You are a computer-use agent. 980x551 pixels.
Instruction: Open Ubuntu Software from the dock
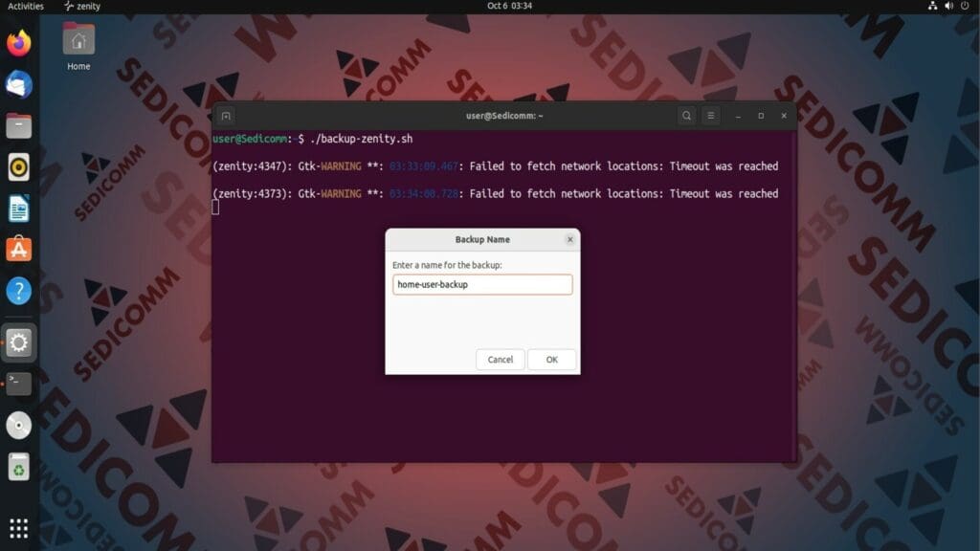18,250
